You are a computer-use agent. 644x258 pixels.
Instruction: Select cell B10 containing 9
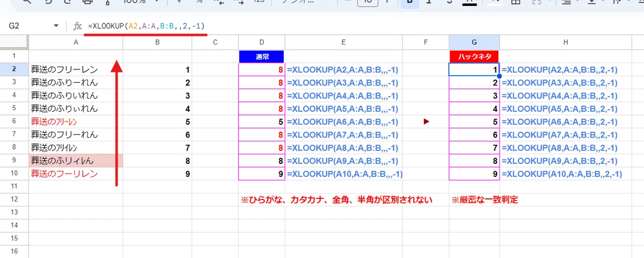157,174
